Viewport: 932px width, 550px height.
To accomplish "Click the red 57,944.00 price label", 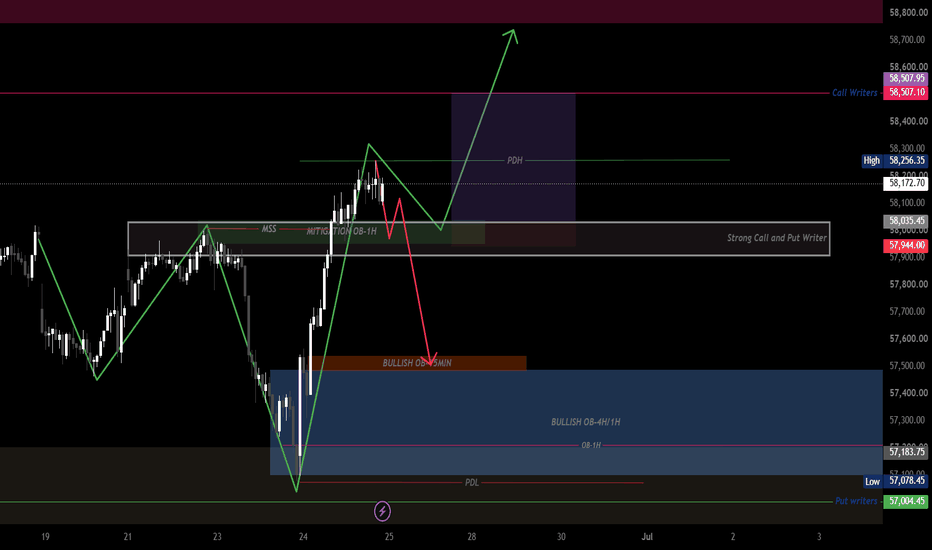I will [x=905, y=245].
